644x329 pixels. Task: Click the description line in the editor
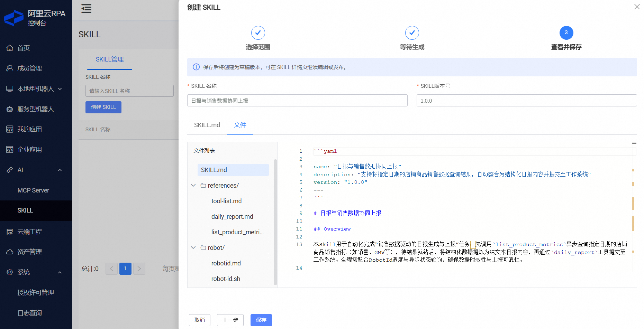tap(452, 175)
